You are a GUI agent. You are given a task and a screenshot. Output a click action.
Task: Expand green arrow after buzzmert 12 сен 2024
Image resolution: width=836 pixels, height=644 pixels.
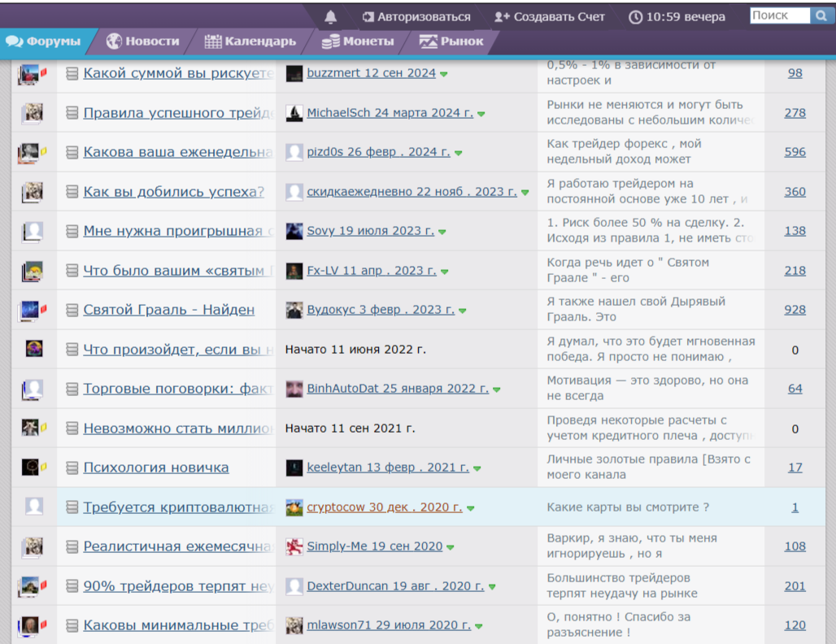[x=443, y=74]
